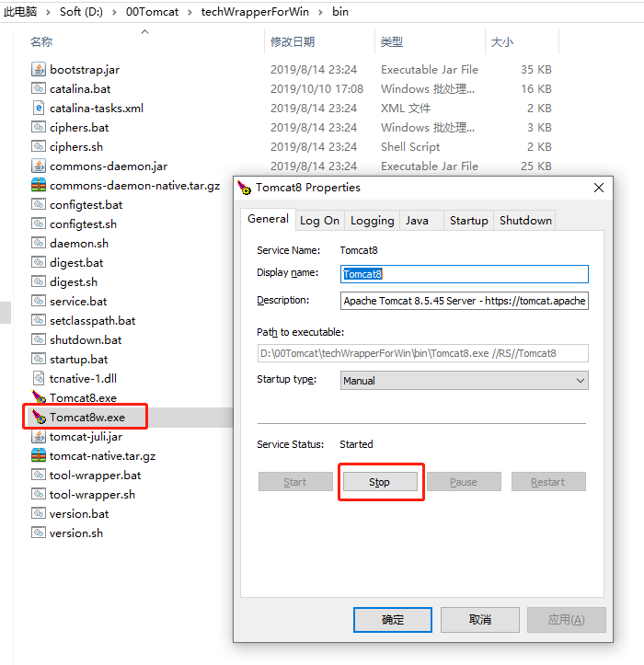Sort files by 修改日期 column
The width and height of the screenshot is (644, 665).
(293, 42)
